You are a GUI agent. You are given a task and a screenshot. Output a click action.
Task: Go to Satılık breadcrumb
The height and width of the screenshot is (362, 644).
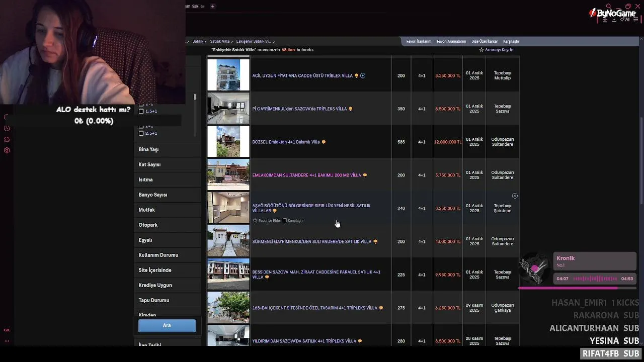pyautogui.click(x=198, y=41)
